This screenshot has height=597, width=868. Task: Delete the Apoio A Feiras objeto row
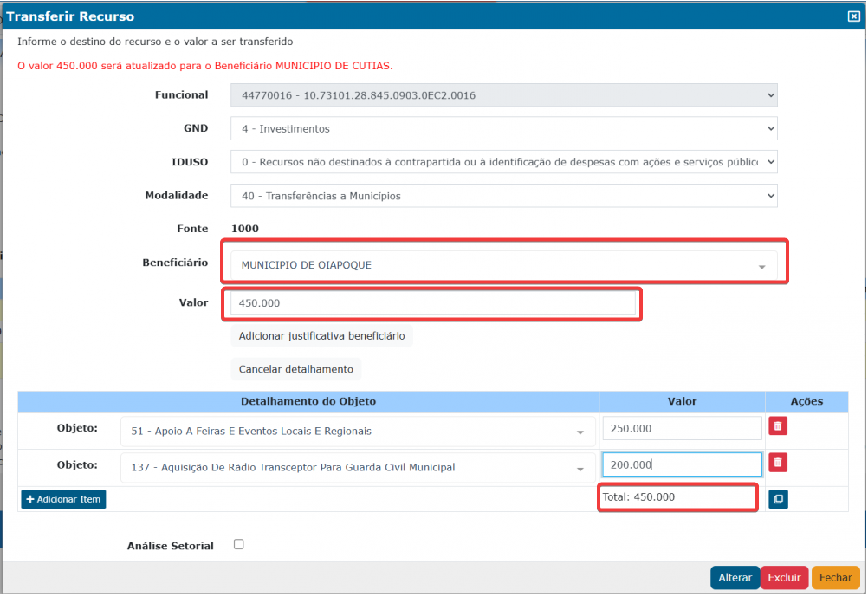click(778, 426)
